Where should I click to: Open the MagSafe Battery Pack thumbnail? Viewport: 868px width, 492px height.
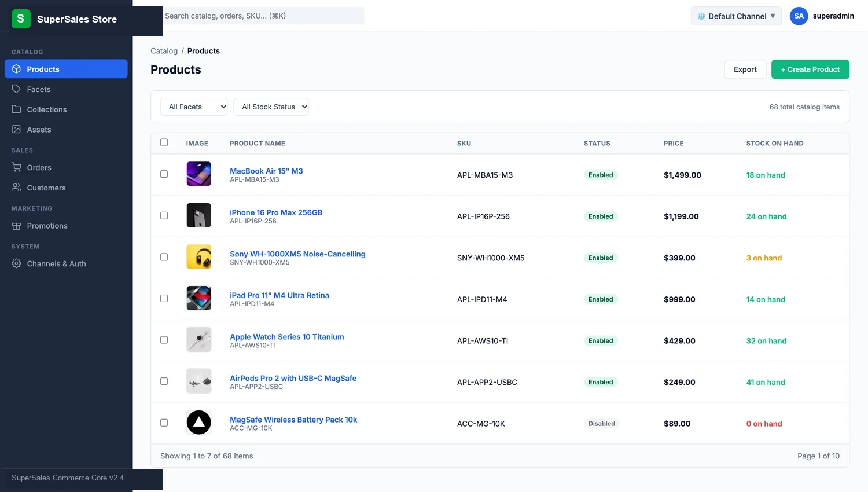point(198,423)
